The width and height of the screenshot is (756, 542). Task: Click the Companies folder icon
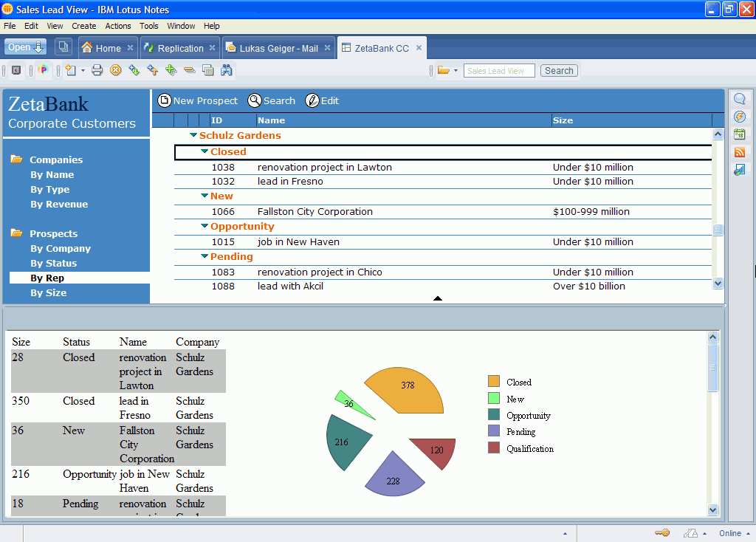pos(17,159)
